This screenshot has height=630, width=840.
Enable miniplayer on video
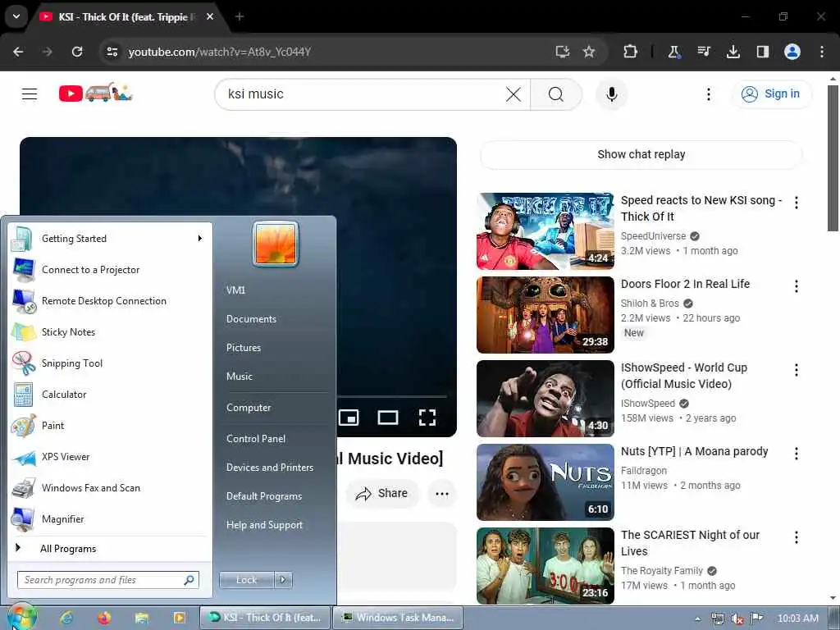click(349, 418)
